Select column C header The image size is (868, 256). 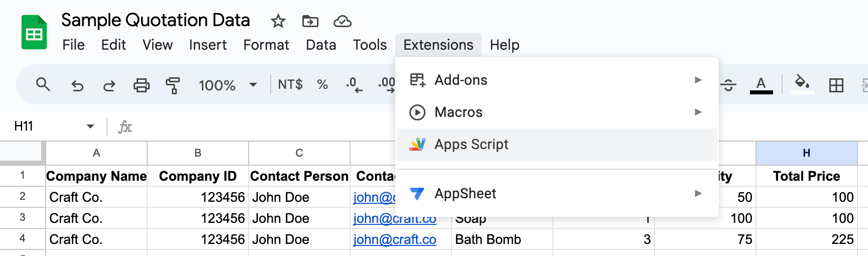point(299,153)
